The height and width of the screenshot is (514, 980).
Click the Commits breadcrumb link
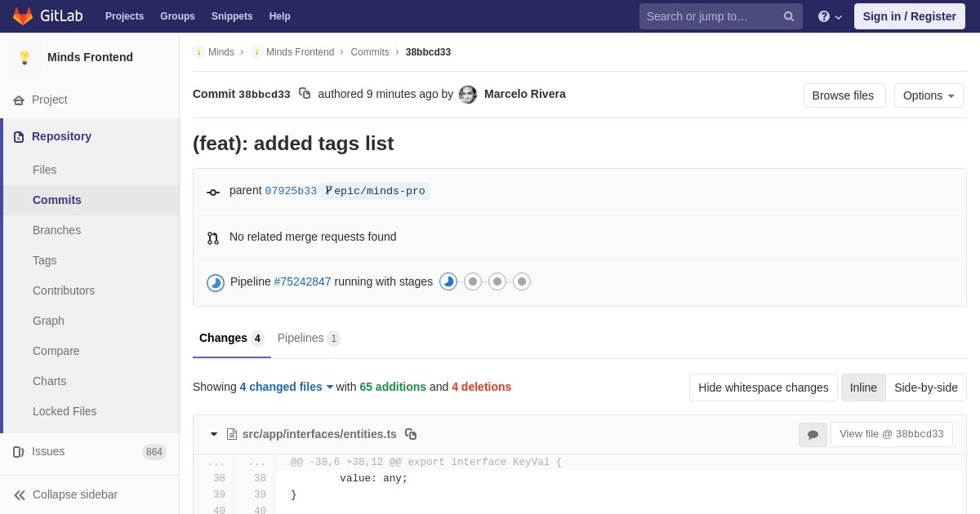(370, 52)
